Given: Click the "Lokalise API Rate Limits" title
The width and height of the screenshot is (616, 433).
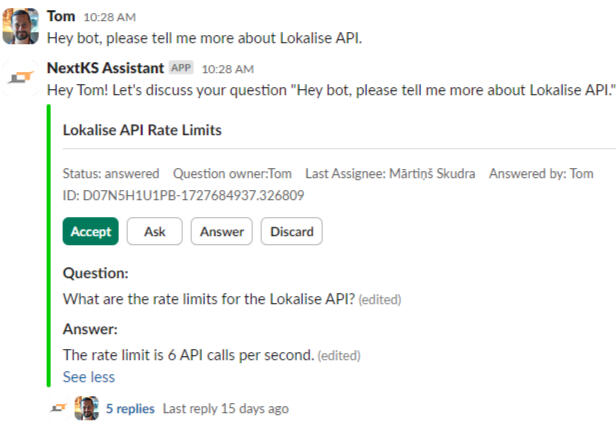Looking at the screenshot, I should point(142,130).
